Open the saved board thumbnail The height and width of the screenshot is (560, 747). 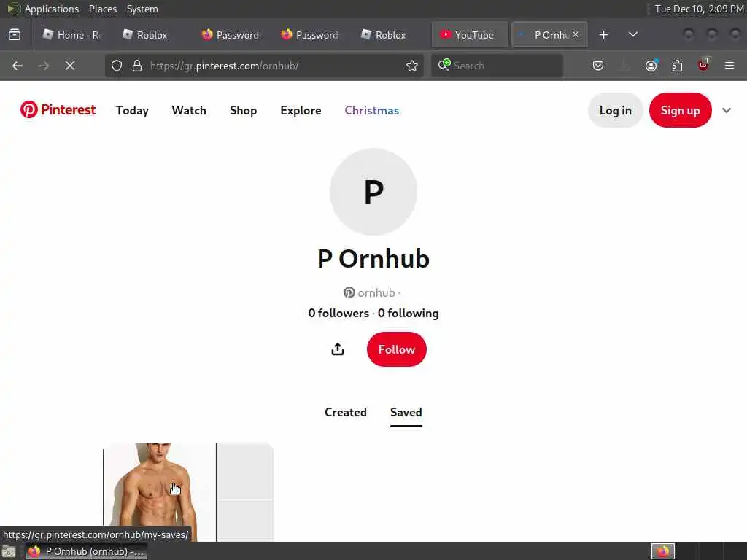point(188,492)
